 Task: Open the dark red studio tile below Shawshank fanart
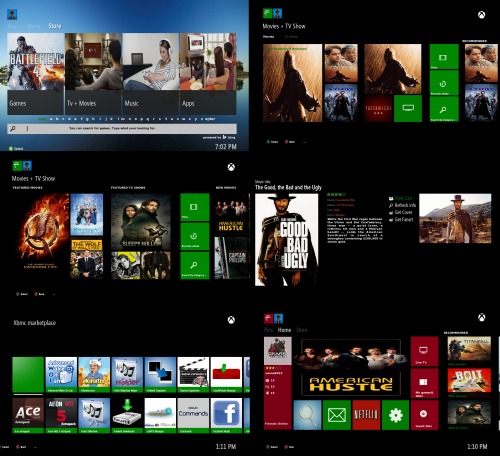tap(378, 108)
